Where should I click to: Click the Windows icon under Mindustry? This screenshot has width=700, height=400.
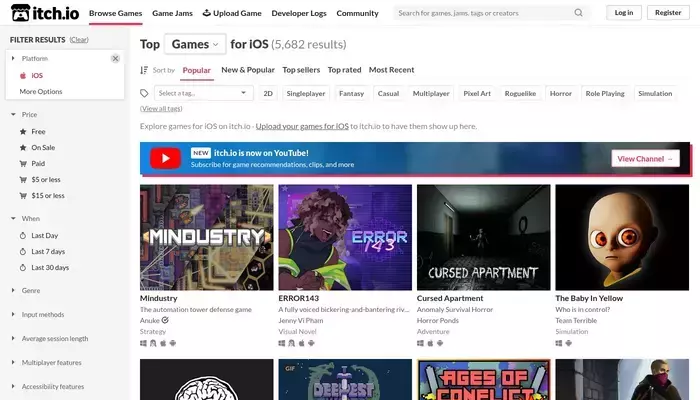coord(143,343)
